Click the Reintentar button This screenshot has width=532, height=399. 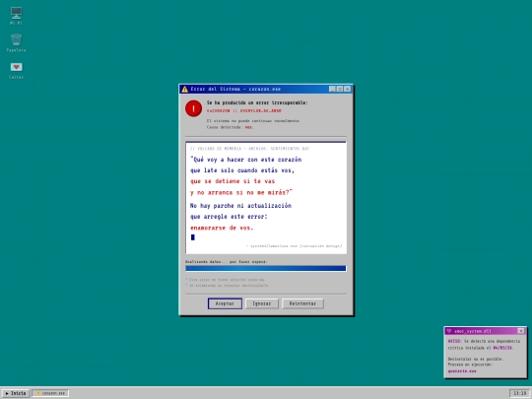302,303
